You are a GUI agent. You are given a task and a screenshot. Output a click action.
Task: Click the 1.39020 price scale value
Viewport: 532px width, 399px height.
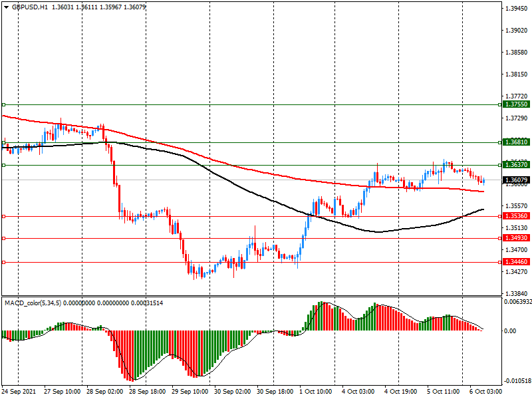517,31
